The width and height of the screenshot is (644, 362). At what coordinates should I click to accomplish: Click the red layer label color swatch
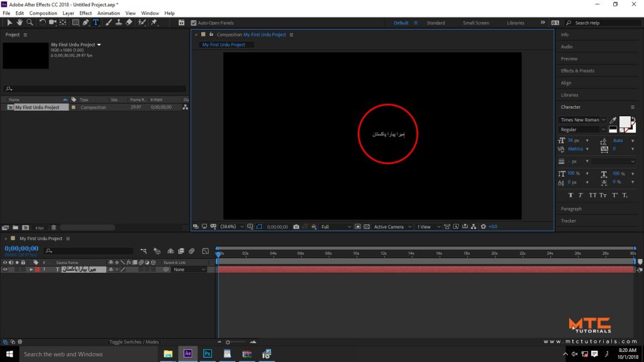point(37,270)
